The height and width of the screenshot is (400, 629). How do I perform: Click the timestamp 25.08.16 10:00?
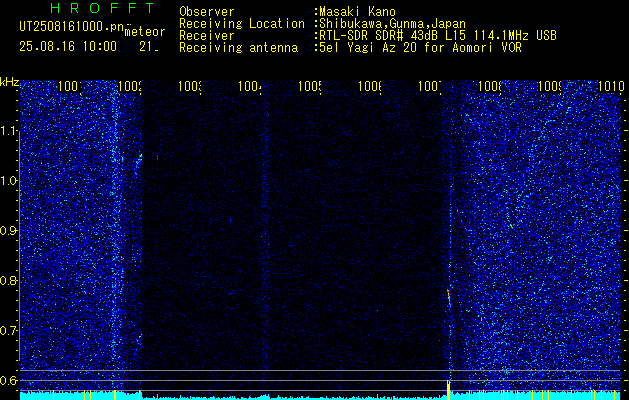68,47
